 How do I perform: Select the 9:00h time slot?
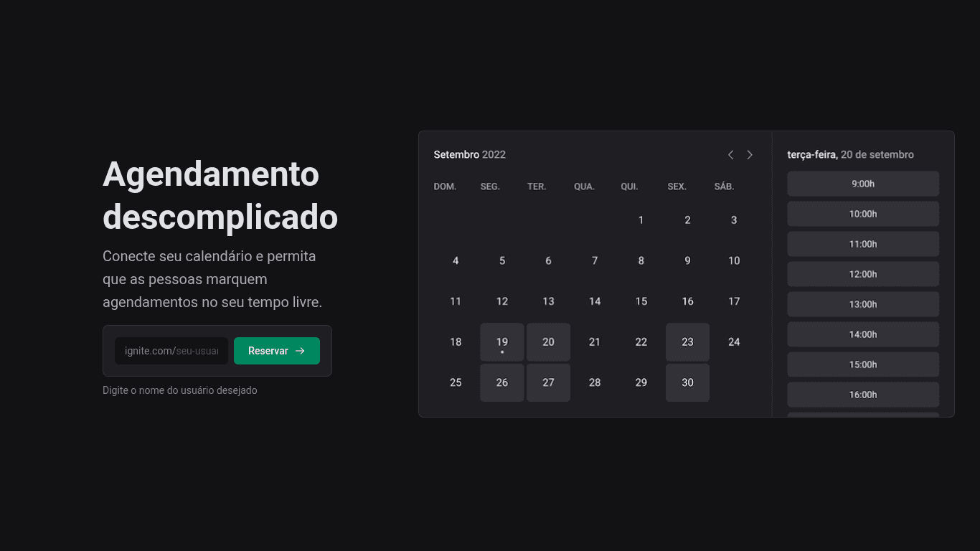pos(862,184)
